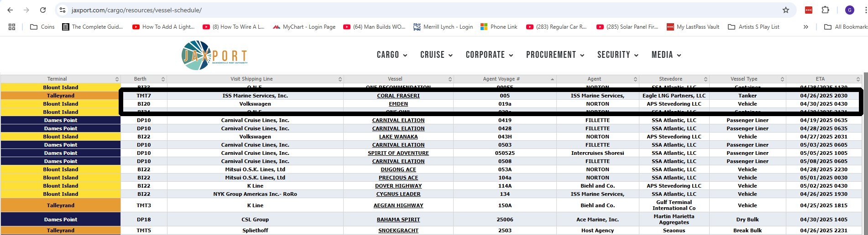
Task: Open the BAHAMA SPIRIT vessel link
Action: (x=398, y=220)
